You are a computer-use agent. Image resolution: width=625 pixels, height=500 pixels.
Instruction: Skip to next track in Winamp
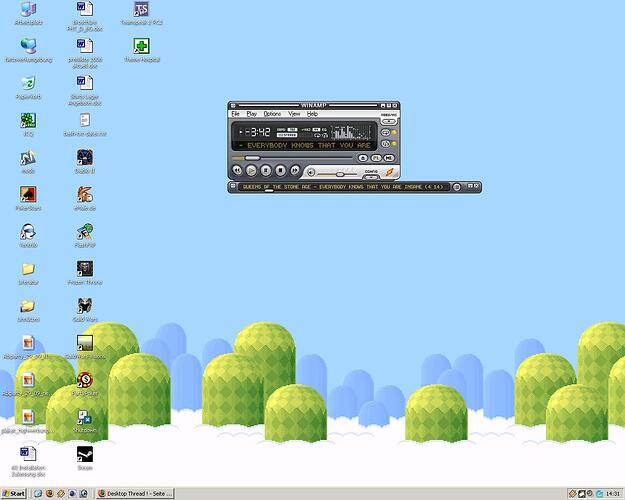[295, 171]
